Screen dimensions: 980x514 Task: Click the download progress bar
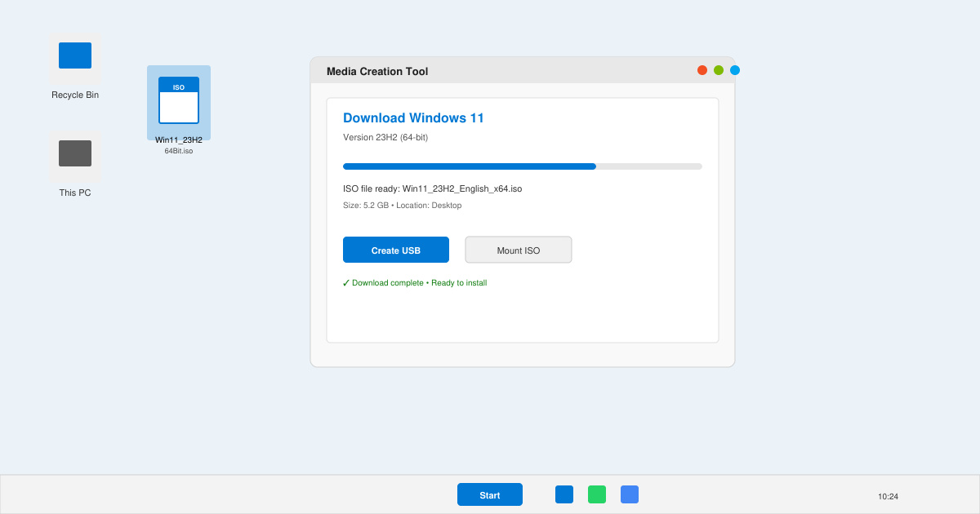point(523,166)
